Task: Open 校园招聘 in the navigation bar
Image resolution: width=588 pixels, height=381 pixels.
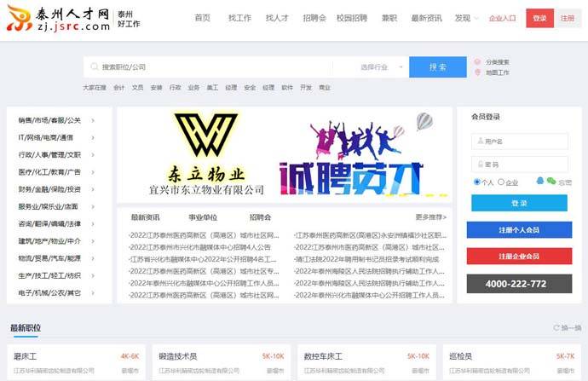Action: click(352, 18)
